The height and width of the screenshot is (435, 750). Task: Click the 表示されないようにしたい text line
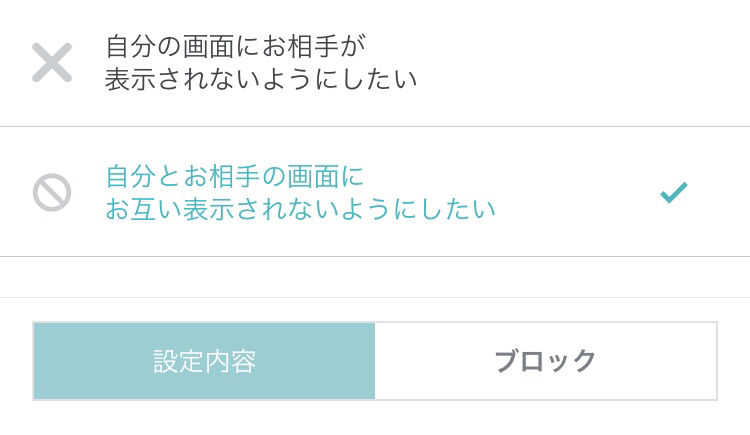[x=261, y=79]
